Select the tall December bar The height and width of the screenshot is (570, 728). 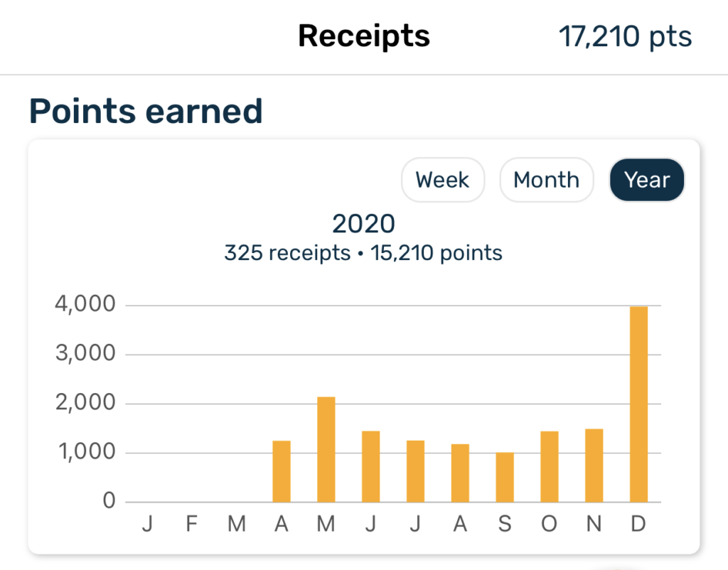click(638, 404)
